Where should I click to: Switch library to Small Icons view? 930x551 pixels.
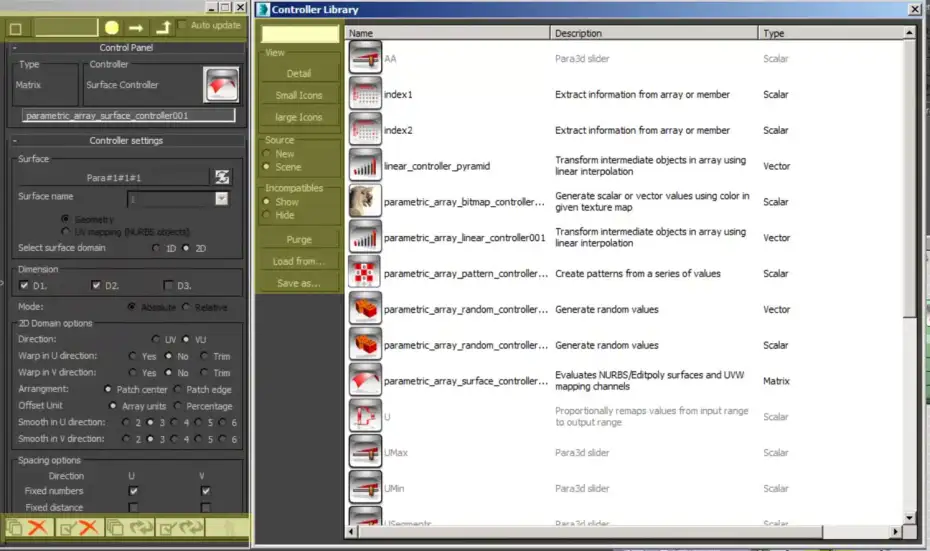point(299,95)
